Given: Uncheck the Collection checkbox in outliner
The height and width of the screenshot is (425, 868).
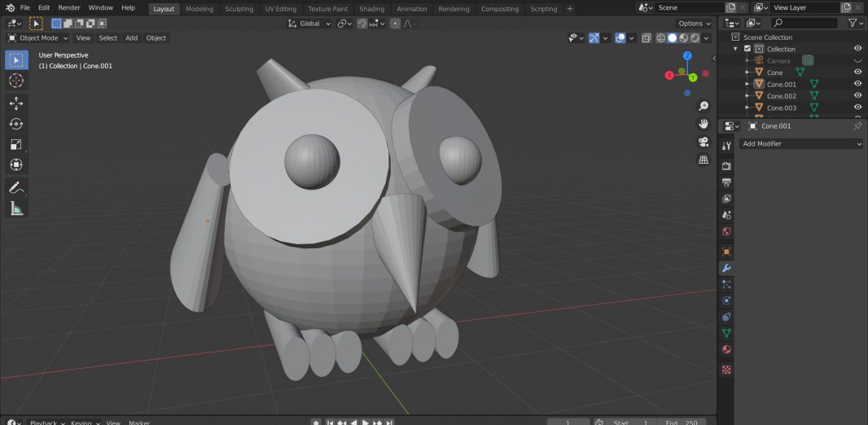Looking at the screenshot, I should tap(747, 49).
